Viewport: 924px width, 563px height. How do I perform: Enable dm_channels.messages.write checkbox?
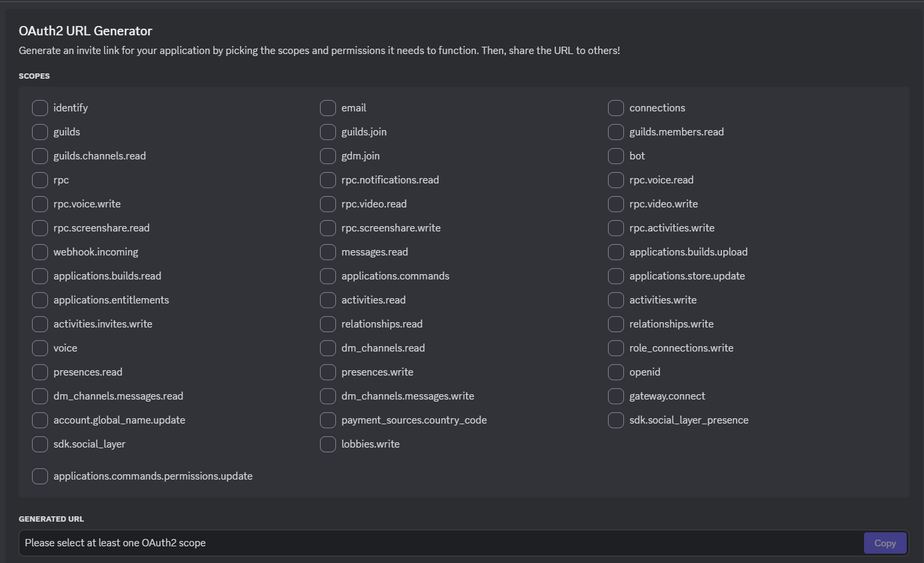click(328, 396)
